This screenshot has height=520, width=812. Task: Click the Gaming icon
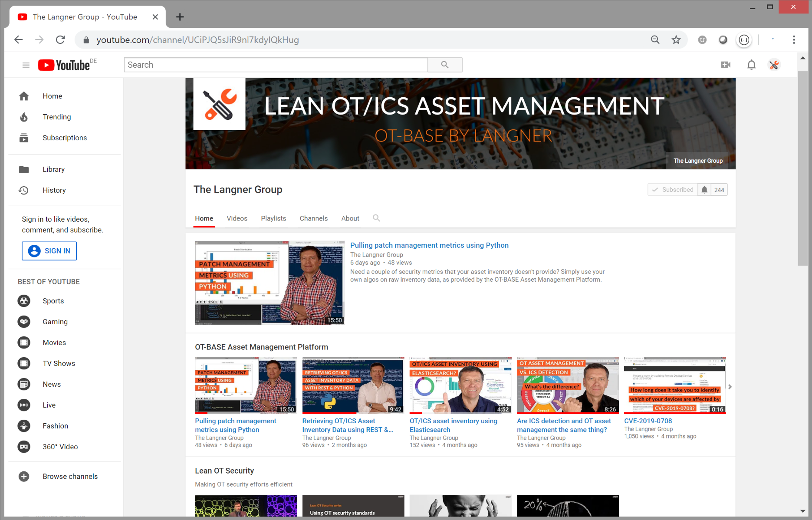click(24, 322)
